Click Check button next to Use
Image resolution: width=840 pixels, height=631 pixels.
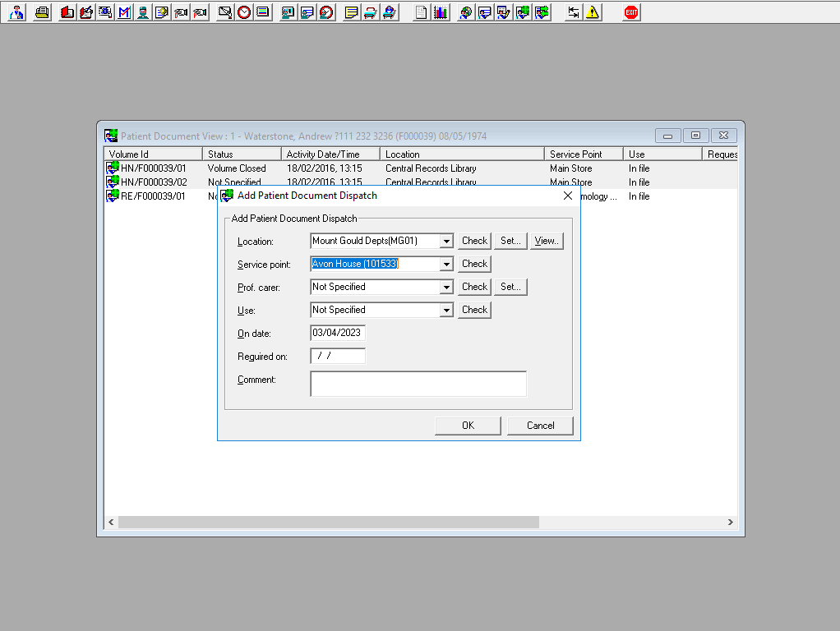coord(474,310)
